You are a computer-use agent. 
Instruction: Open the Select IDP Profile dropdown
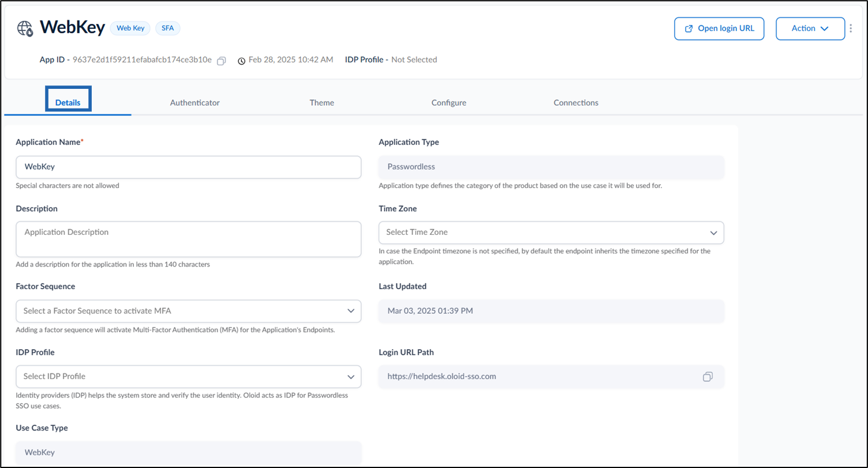189,377
